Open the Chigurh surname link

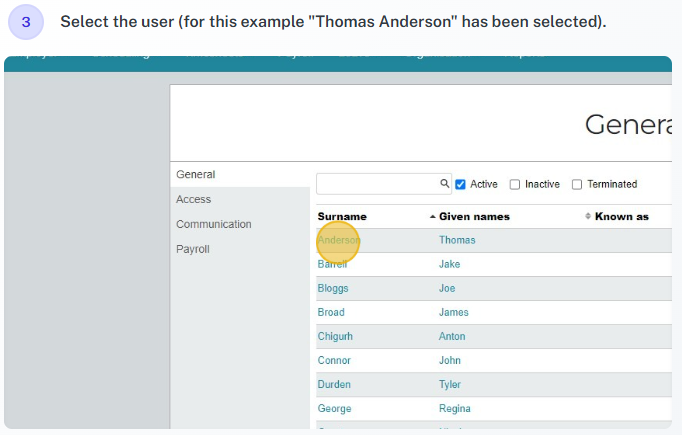[335, 336]
